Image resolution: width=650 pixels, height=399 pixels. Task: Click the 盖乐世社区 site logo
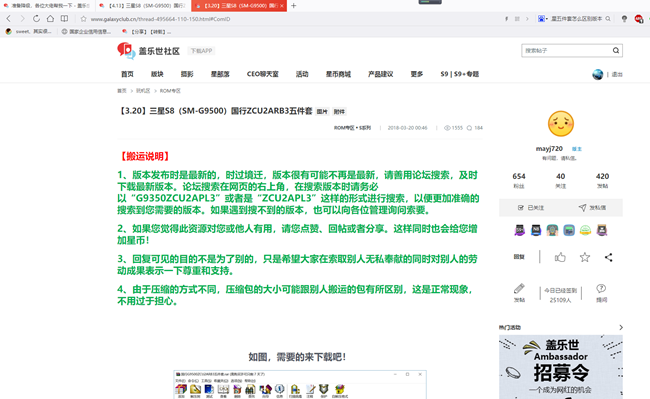coord(148,51)
